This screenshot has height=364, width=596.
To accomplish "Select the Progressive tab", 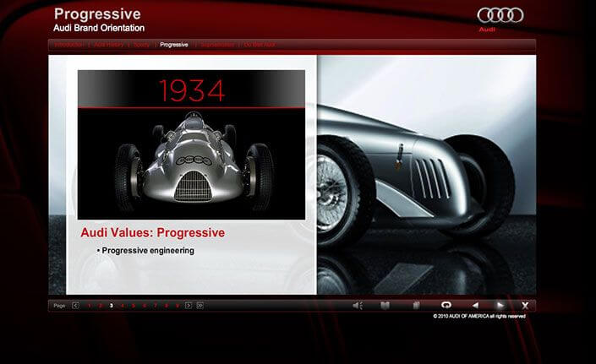I will tap(173, 45).
